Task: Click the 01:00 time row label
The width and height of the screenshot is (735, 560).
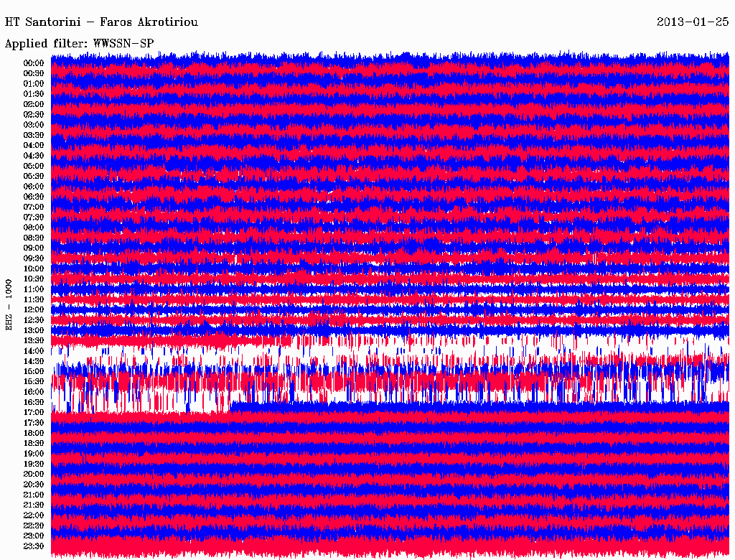Action: pyautogui.click(x=34, y=84)
